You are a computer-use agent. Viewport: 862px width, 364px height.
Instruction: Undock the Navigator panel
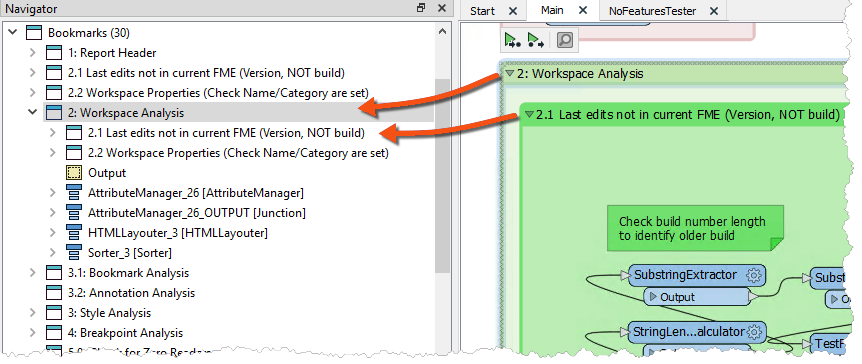tap(422, 8)
